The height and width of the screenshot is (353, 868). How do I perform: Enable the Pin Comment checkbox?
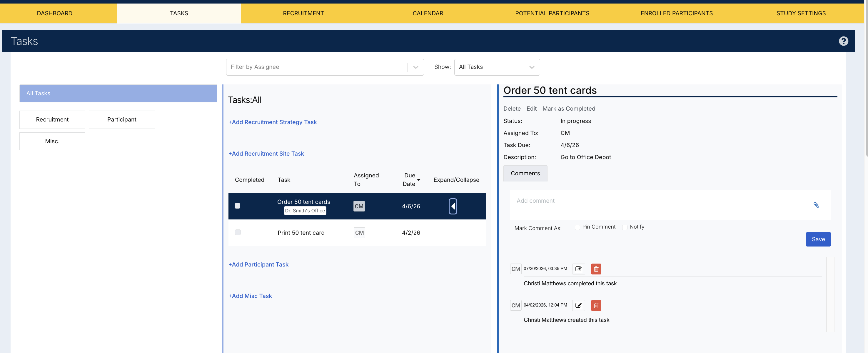577,227
